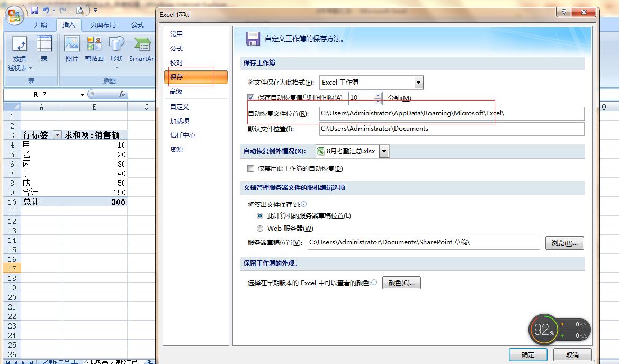Click the Undo arrow icon
619x364 pixels.
(x=46, y=10)
